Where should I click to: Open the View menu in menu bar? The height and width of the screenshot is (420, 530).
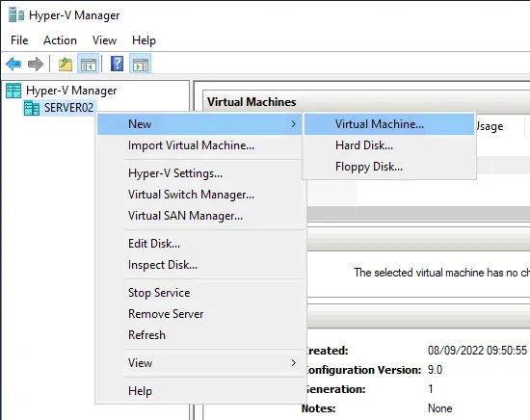[104, 40]
